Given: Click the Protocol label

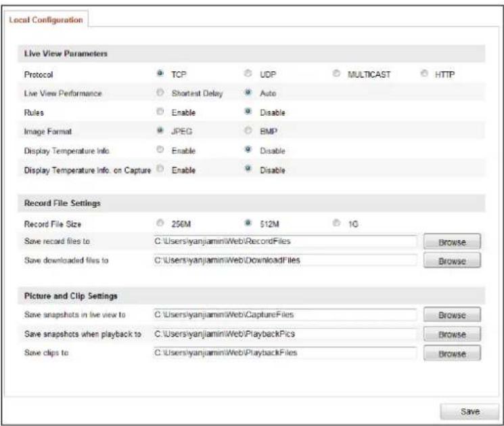Looking at the screenshot, I should click(39, 74).
